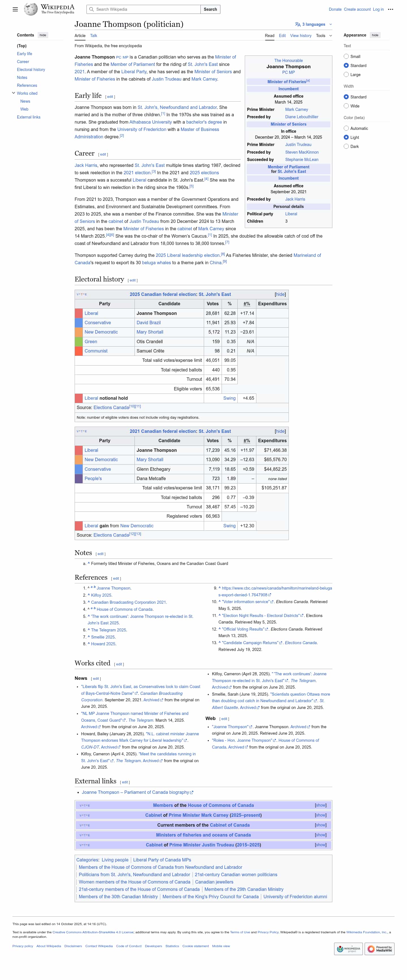Open the Talk tab
Image resolution: width=407 pixels, height=980 pixels.
94,36
